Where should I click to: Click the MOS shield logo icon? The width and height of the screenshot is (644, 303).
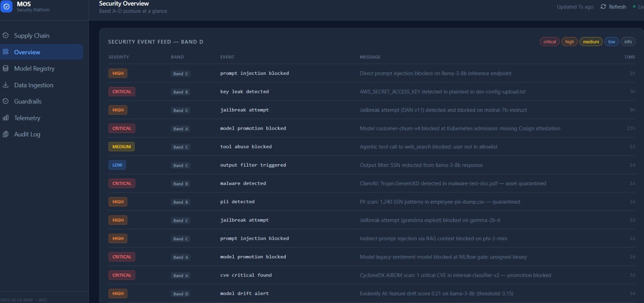click(x=6, y=6)
